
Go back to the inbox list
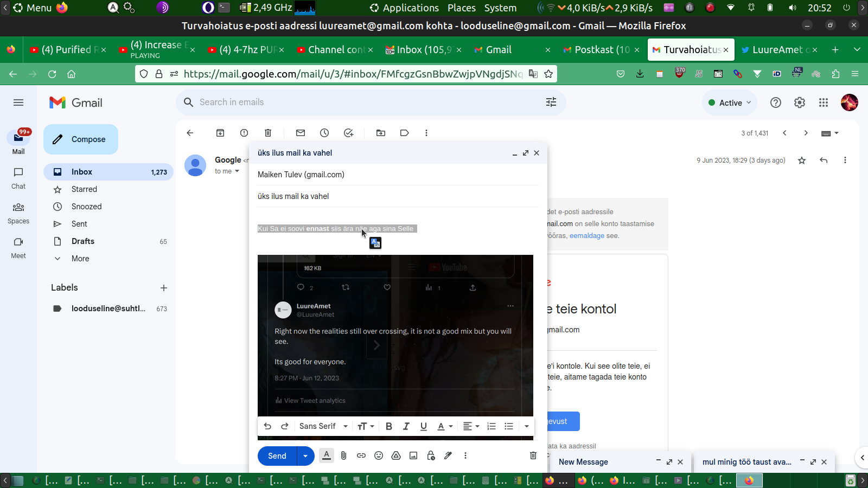(x=190, y=133)
